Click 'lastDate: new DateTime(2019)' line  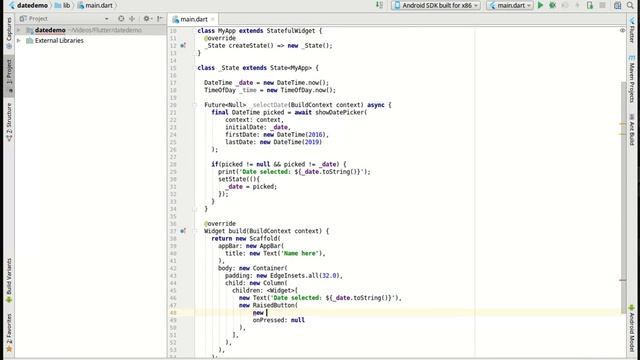(273, 142)
